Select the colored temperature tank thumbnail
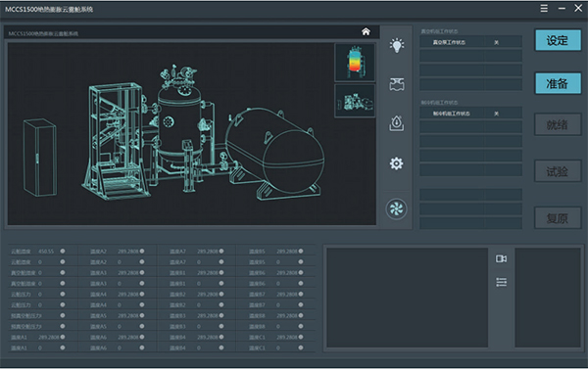The width and height of the screenshot is (588, 369). click(355, 63)
